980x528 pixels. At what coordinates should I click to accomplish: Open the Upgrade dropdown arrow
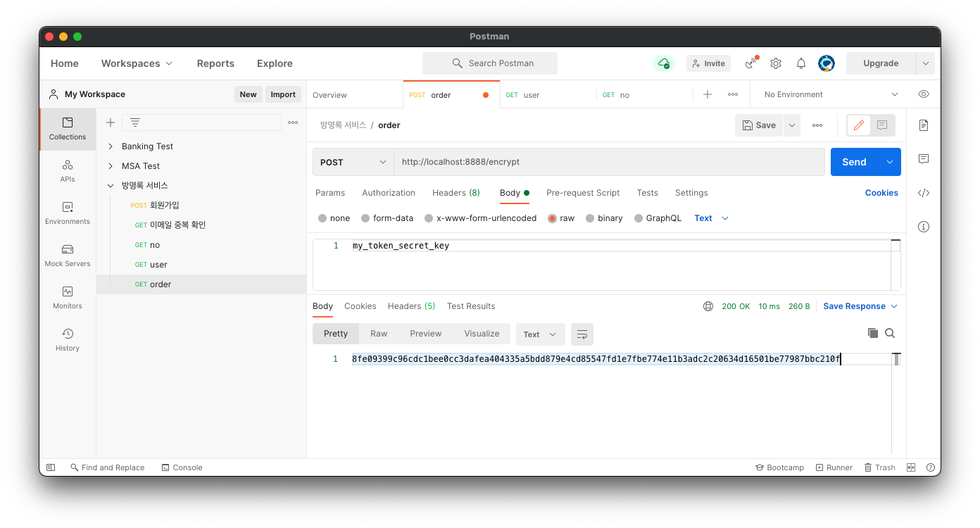click(x=925, y=63)
